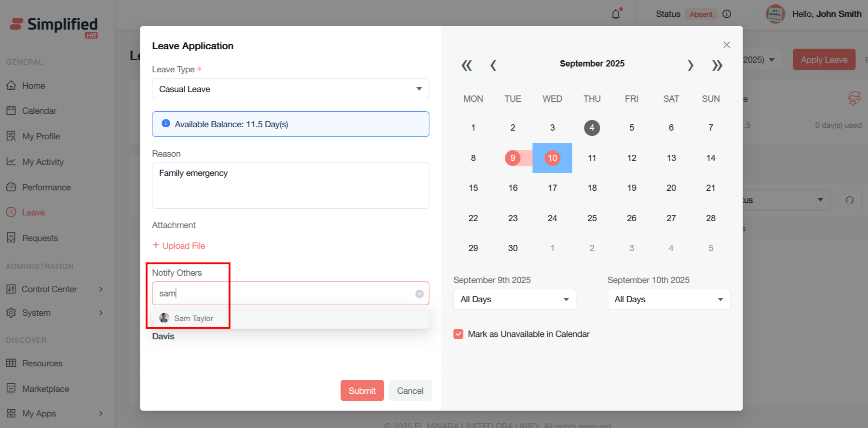
Task: Click the status info icon
Action: pos(727,14)
